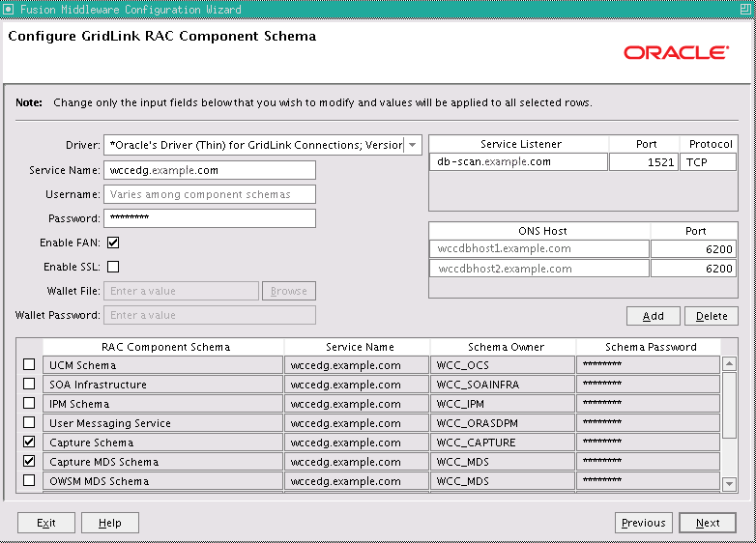Click the listener port 1521 cell

(x=644, y=162)
